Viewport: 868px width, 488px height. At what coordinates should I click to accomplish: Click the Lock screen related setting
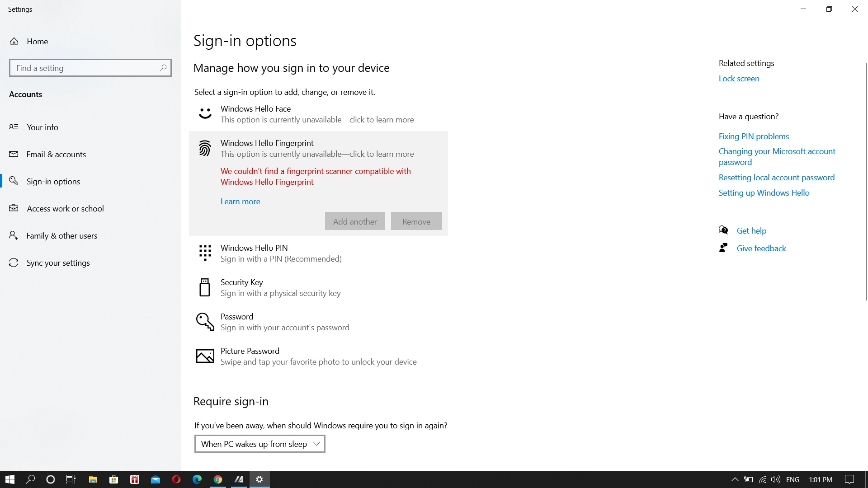point(739,78)
